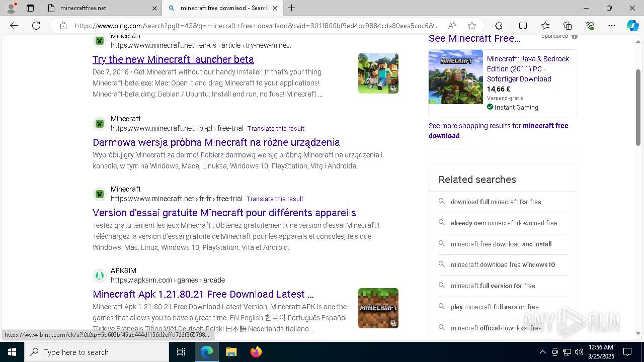644x362 pixels.
Task: Open the clock and date panel
Action: point(601,352)
